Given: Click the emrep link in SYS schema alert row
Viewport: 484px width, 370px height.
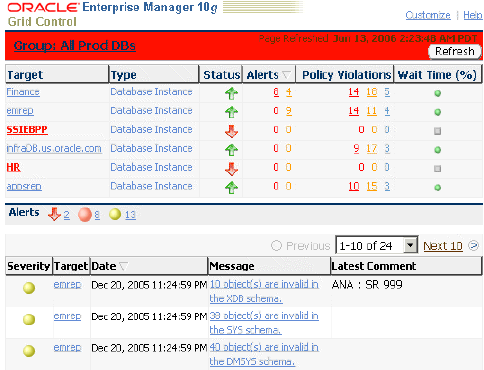Looking at the screenshot, I should tap(67, 316).
